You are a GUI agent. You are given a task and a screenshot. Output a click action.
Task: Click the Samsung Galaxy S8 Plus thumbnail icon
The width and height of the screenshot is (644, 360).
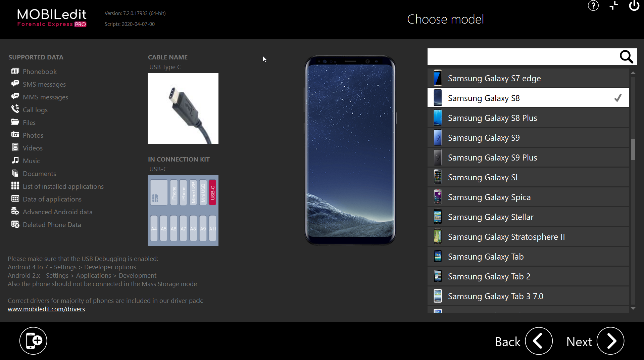438,118
